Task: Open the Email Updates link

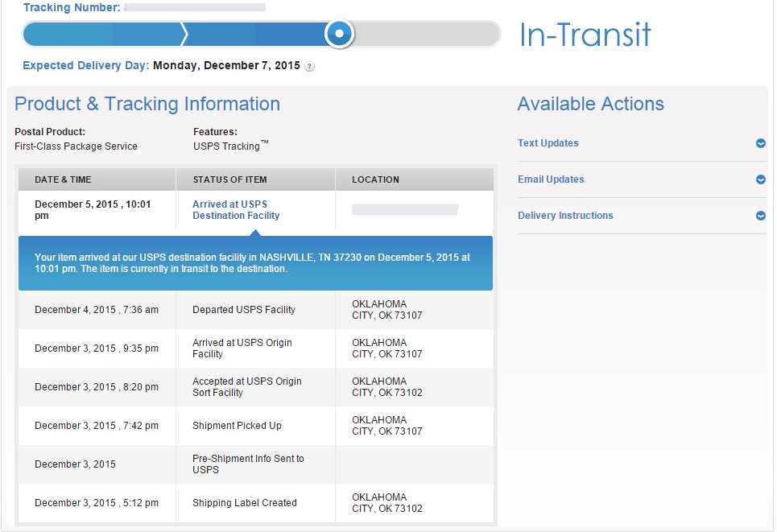Action: click(x=551, y=179)
